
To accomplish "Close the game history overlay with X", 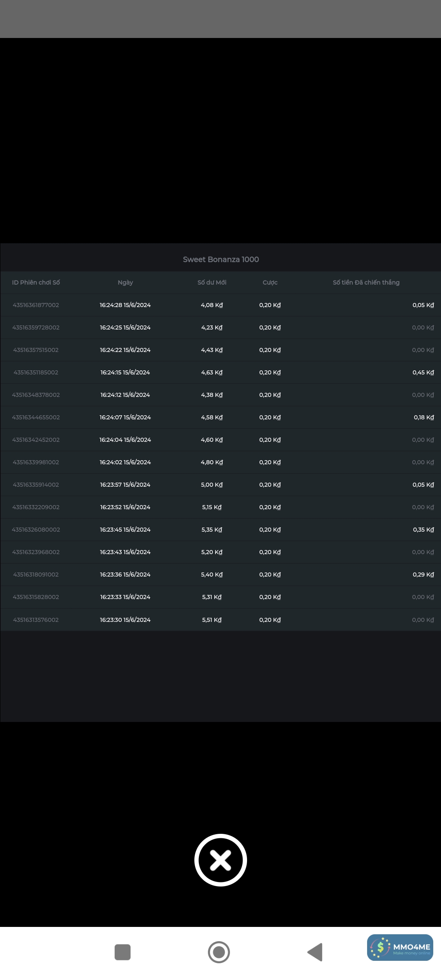I will (x=220, y=860).
